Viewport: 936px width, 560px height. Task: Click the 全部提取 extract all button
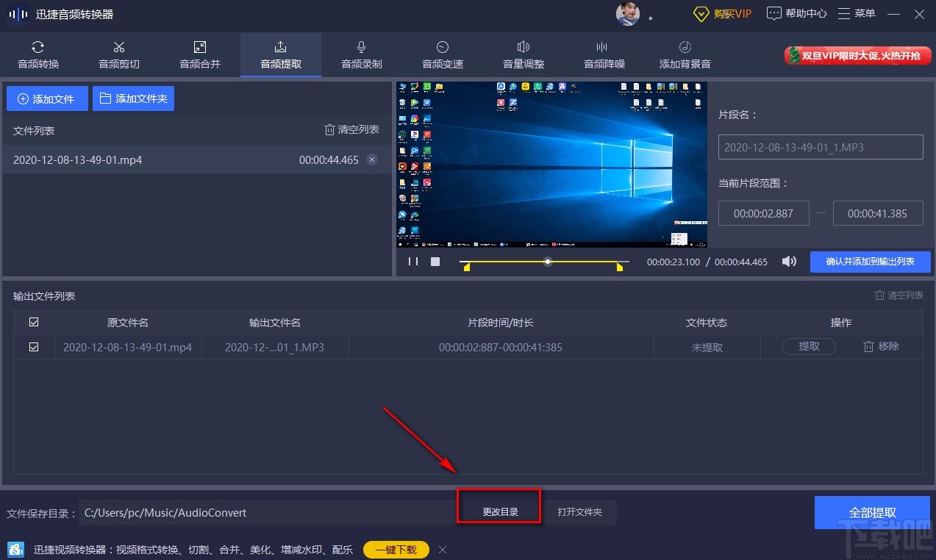click(x=871, y=512)
